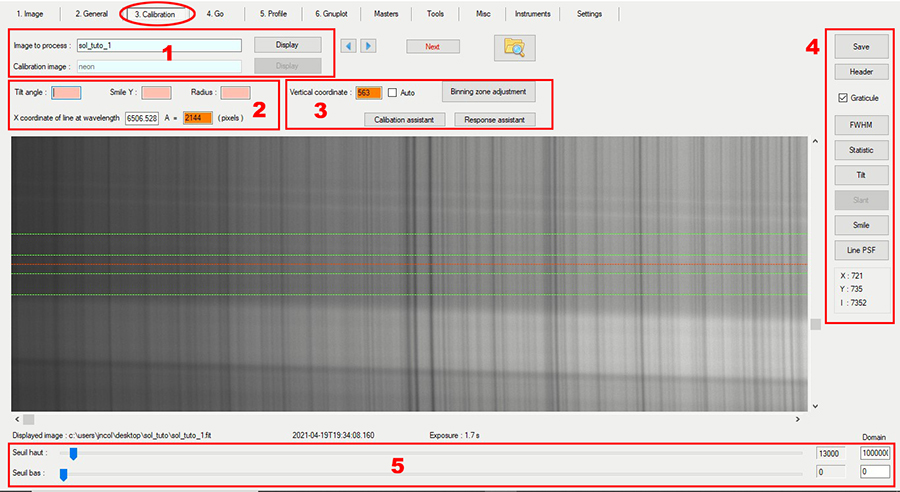Click the left blue arrow button
The height and width of the screenshot is (492, 900).
[349, 46]
